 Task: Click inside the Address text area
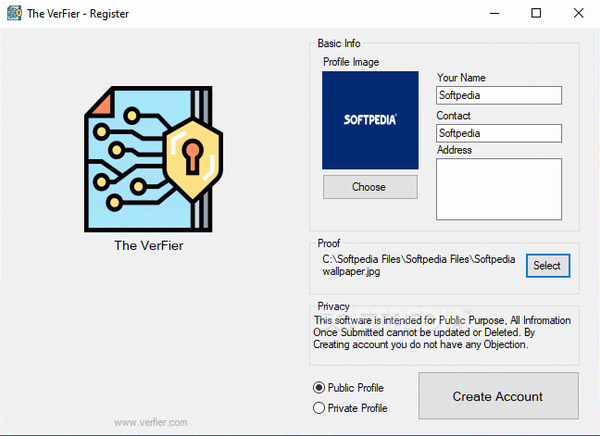[499, 189]
